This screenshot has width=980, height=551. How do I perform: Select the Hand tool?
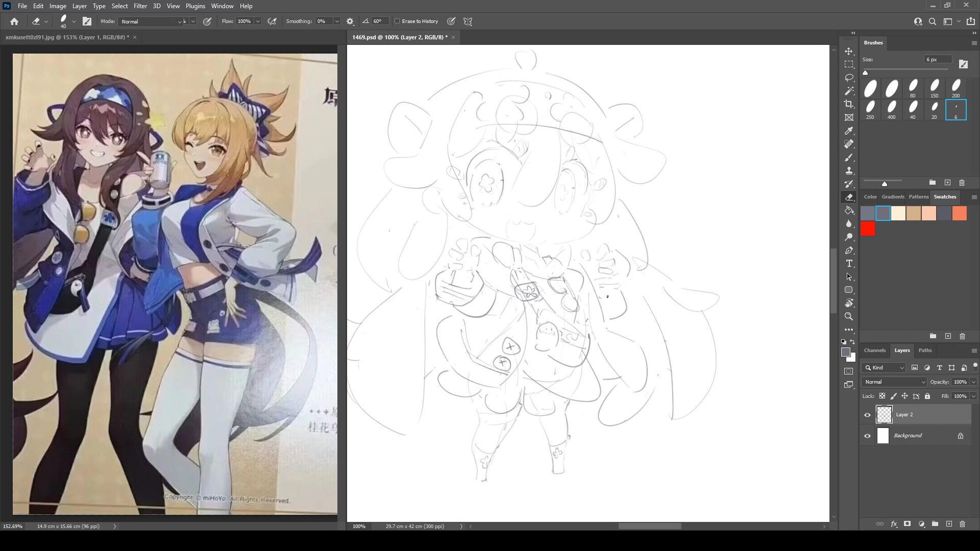tap(849, 303)
